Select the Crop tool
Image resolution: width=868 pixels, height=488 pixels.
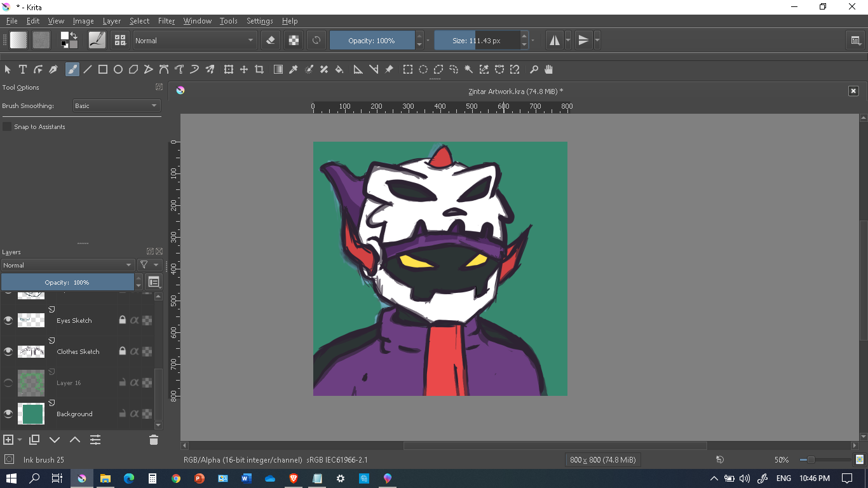259,69
